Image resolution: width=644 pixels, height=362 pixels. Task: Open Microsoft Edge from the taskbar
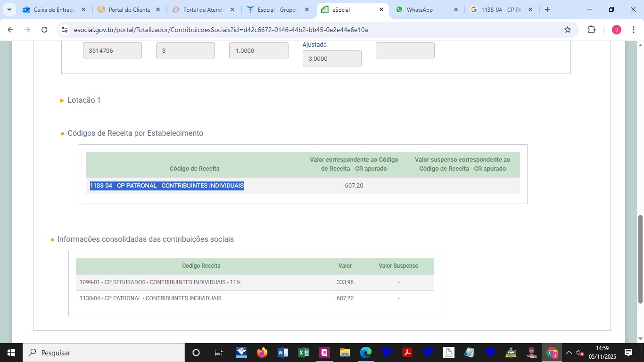click(366, 353)
